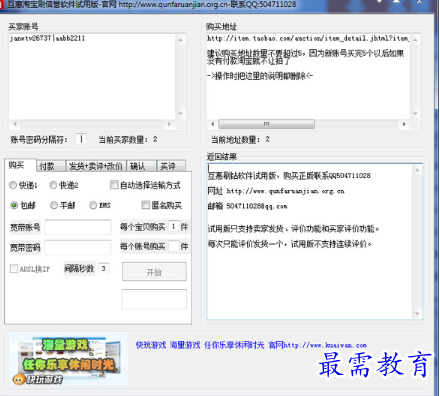This screenshot has height=396, width=440.
Task: Click the 当前买家数量 label
Action: click(x=128, y=139)
